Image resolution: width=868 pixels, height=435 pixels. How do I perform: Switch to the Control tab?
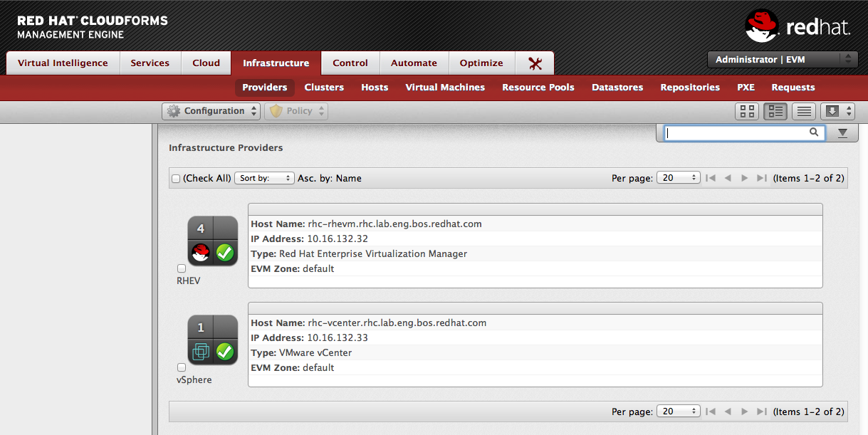[350, 63]
